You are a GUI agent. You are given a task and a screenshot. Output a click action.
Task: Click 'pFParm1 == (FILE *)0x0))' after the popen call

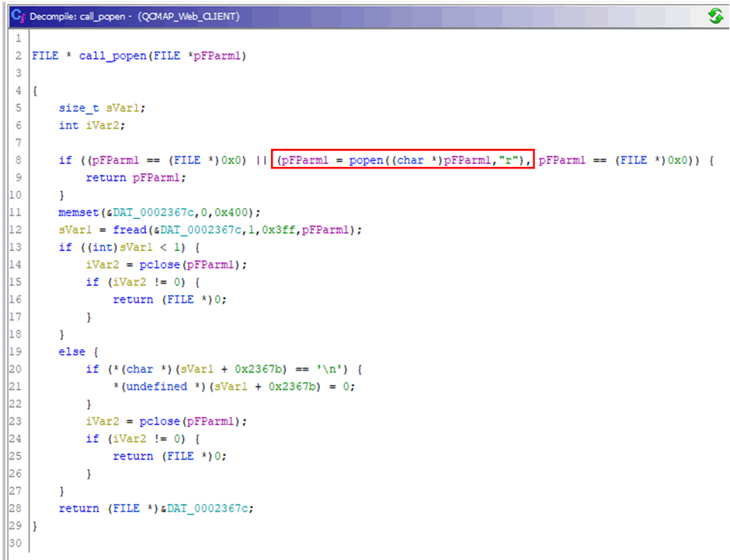tap(619, 160)
